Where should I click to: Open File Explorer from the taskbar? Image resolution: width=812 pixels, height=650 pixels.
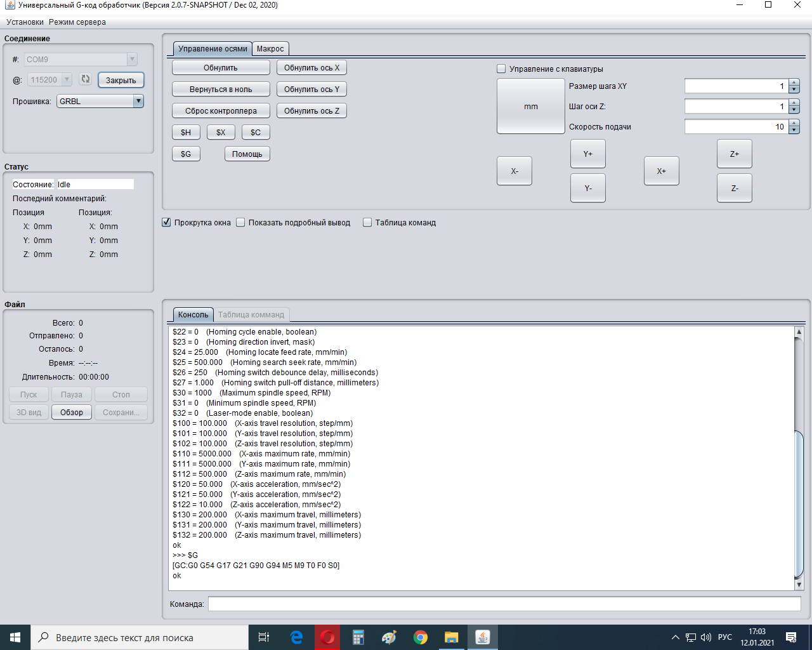(452, 637)
